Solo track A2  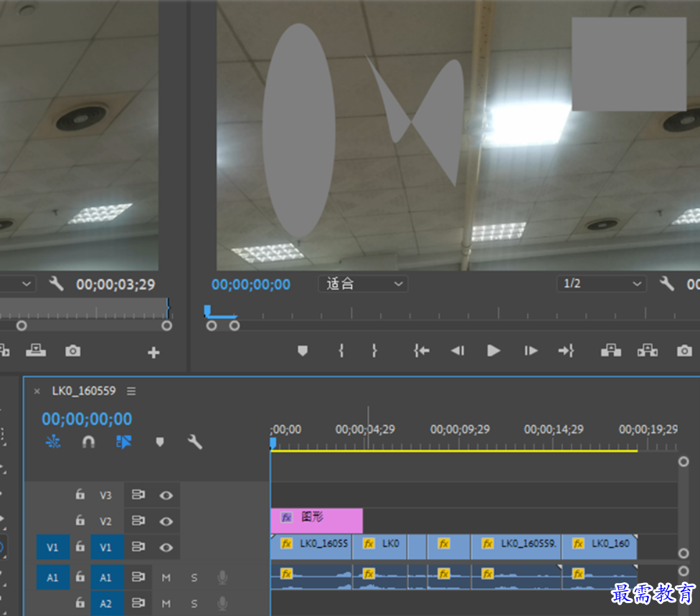194,604
